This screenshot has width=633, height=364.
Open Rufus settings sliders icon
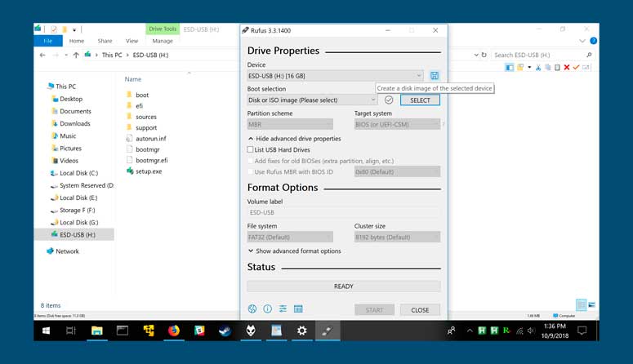(x=283, y=309)
